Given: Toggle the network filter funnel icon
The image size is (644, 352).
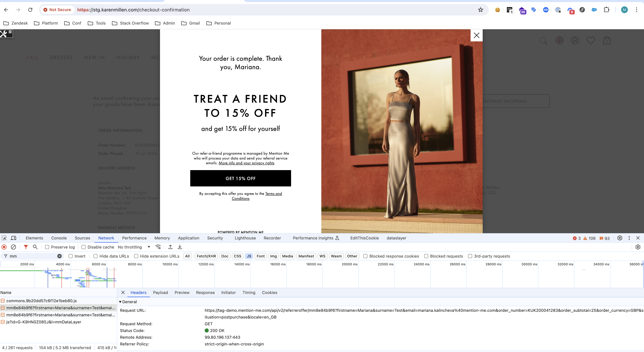Looking at the screenshot, I should coord(26,247).
